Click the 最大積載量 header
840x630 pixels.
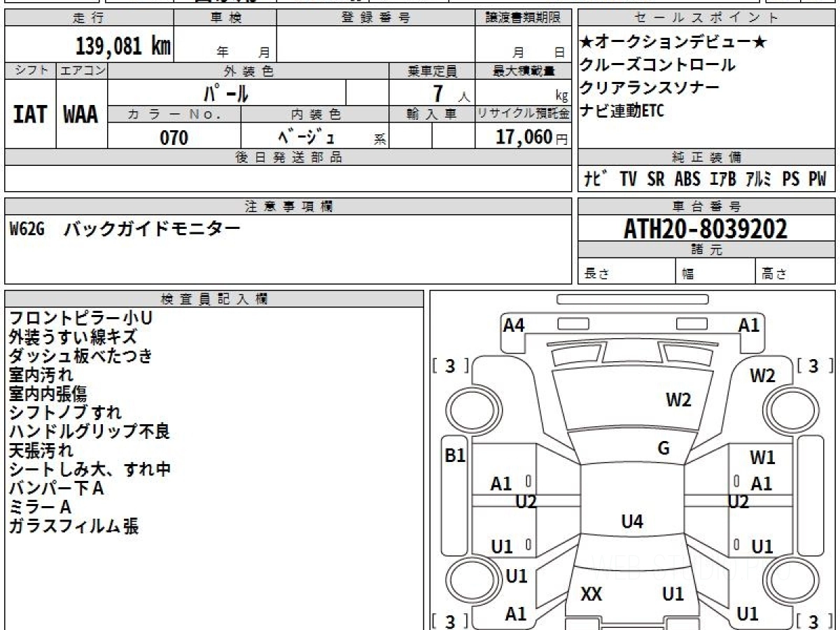pos(523,71)
